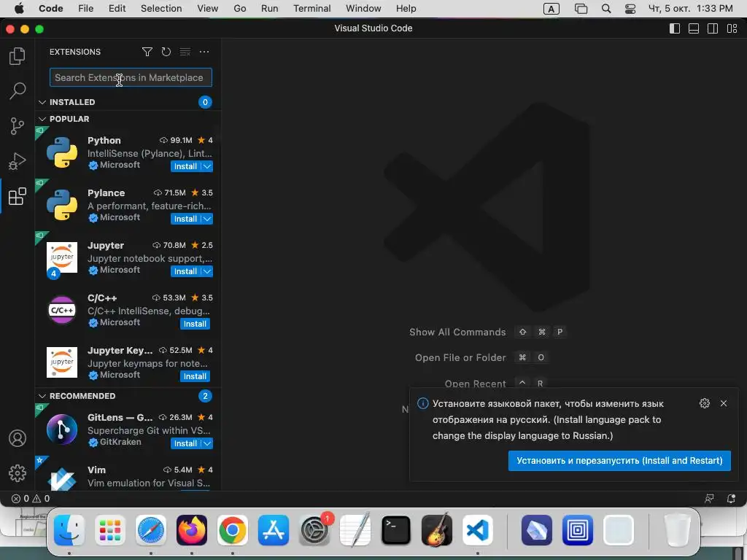Open the Python extension icon

pos(62,152)
